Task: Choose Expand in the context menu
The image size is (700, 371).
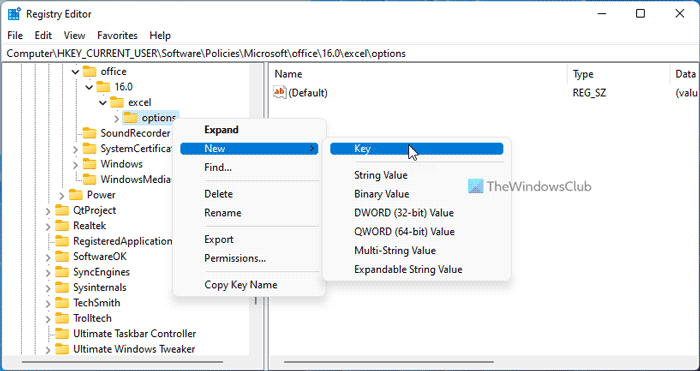Action: pos(249,130)
